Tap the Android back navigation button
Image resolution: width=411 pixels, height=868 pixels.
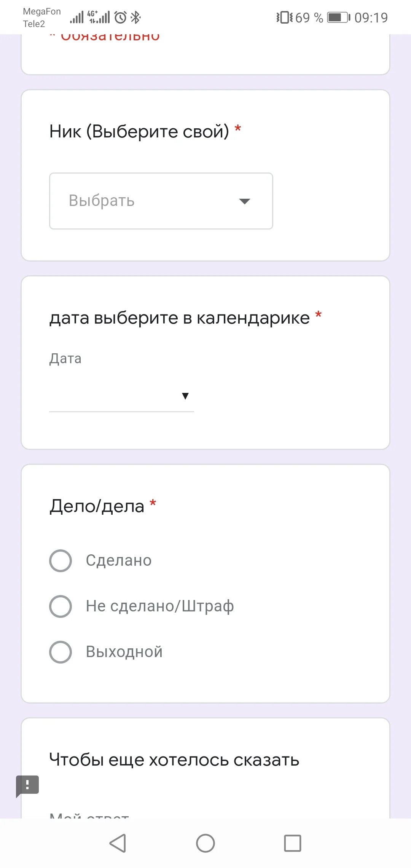pos(118,843)
